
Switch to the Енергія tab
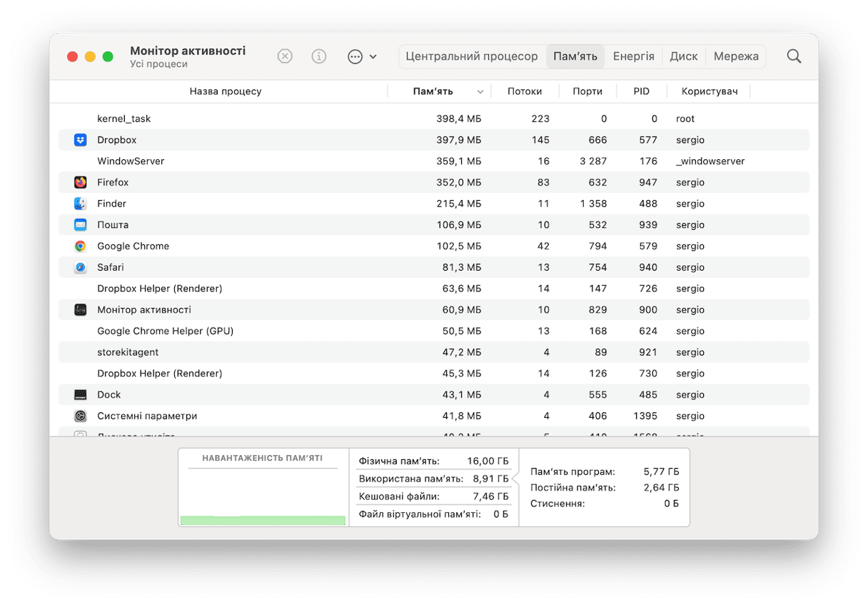634,56
